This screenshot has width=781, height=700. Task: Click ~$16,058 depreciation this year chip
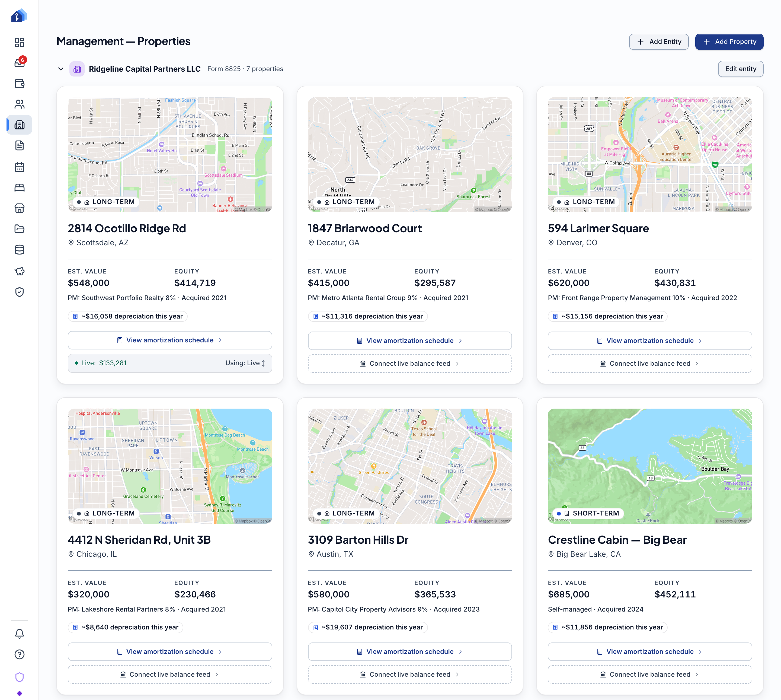(128, 316)
